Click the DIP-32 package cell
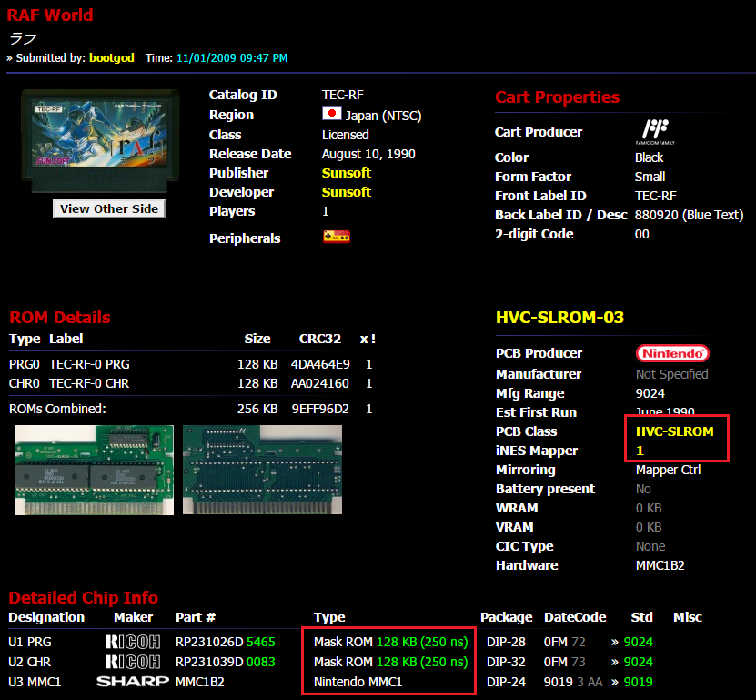This screenshot has height=700, width=756. tap(506, 662)
